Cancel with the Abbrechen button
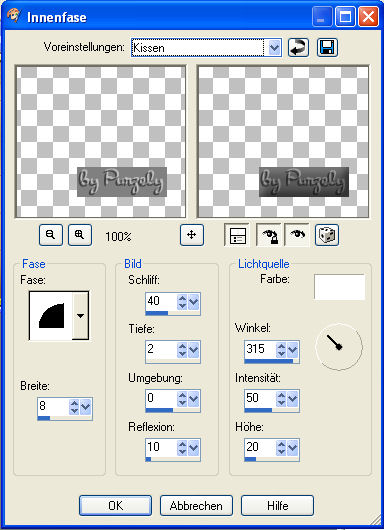Screen dimensions: 384x530 pyautogui.click(x=196, y=506)
